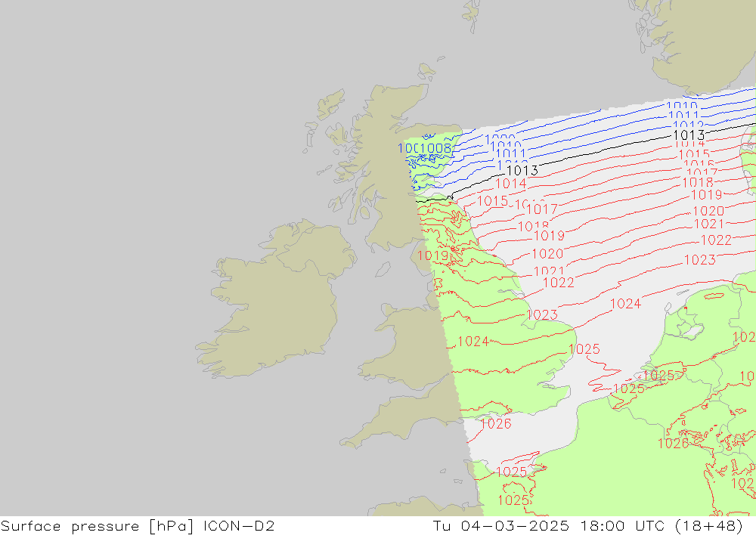Select the blue 1011 label nearest Scotland
This screenshot has width=756, height=554.
[x=510, y=154]
